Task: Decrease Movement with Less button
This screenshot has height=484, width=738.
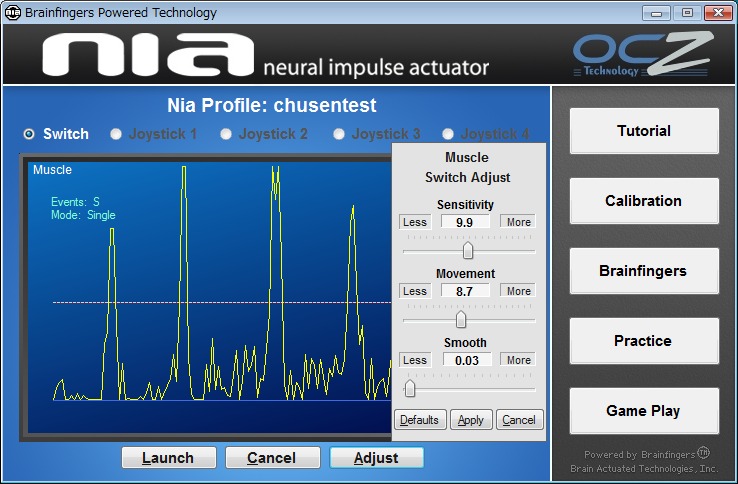Action: (415, 291)
